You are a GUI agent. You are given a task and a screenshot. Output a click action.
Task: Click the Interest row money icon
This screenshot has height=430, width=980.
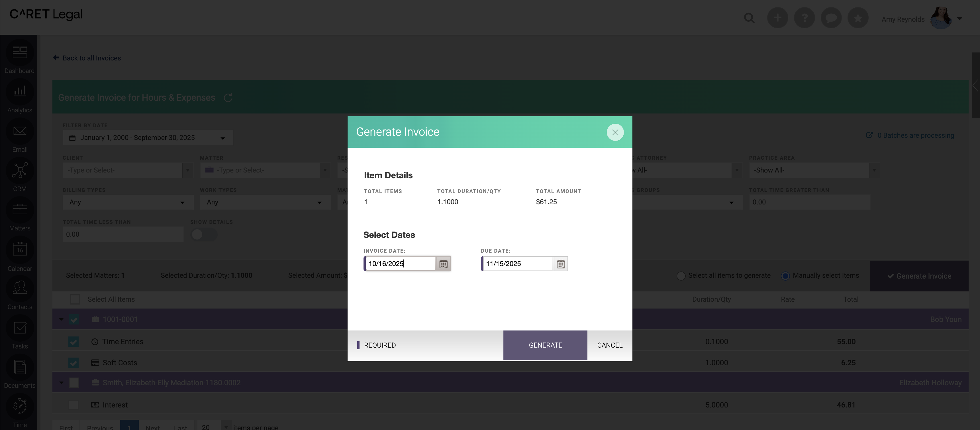(x=95, y=405)
